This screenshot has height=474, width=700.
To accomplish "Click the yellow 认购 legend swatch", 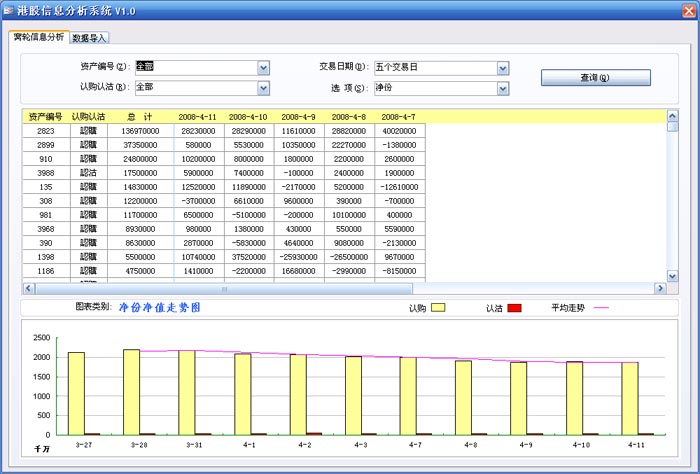I will pyautogui.click(x=438, y=308).
